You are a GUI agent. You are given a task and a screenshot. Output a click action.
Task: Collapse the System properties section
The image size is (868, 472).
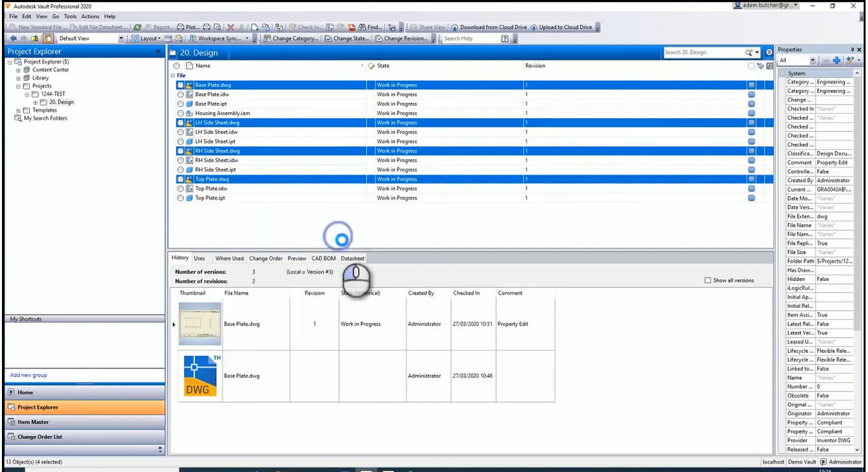coord(782,73)
